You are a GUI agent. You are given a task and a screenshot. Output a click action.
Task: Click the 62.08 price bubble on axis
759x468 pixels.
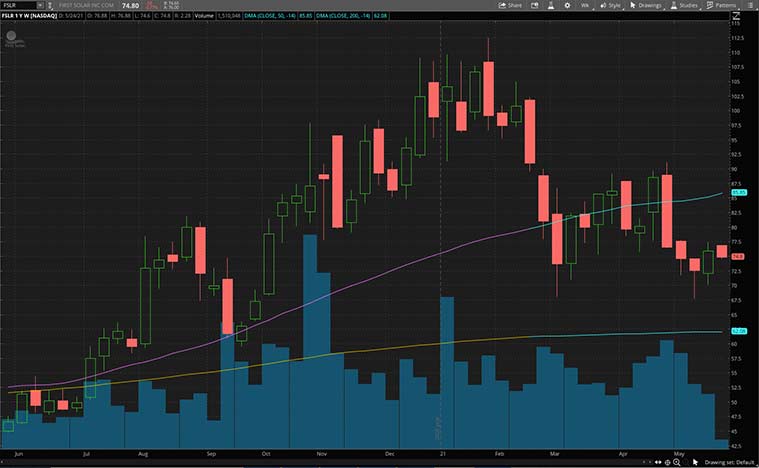739,331
